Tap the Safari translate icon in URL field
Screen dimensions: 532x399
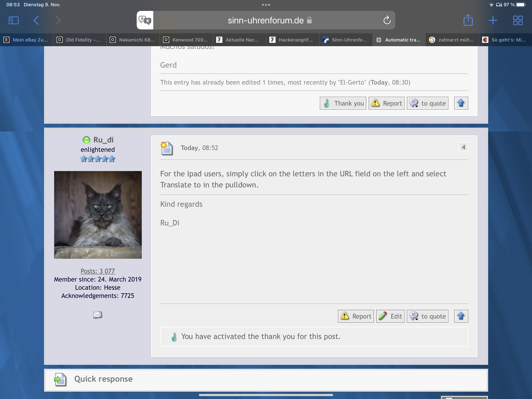coord(145,20)
